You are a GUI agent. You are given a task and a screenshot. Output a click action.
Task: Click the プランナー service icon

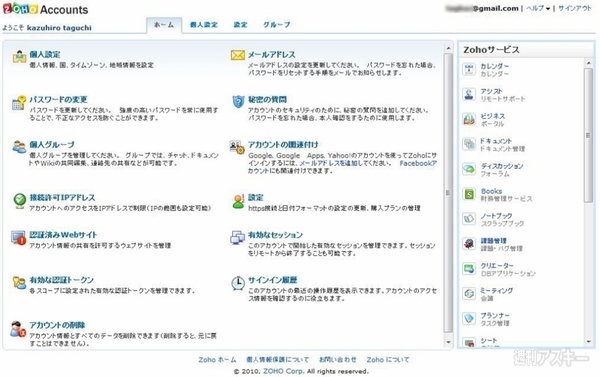[x=469, y=318]
